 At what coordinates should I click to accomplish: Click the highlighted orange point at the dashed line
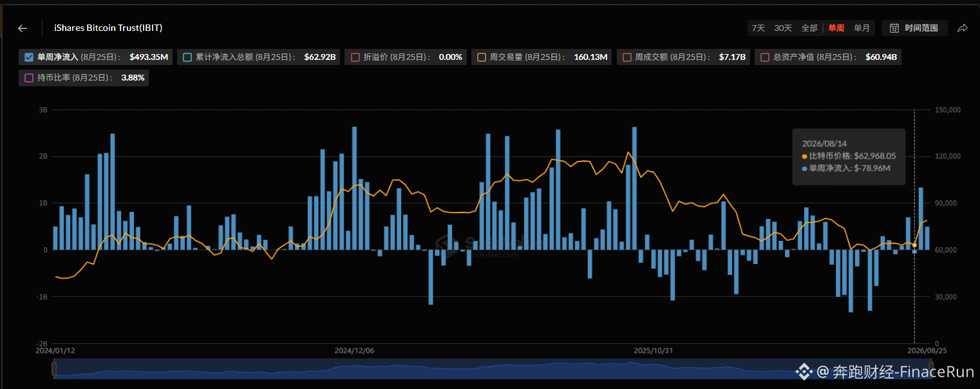pos(914,245)
